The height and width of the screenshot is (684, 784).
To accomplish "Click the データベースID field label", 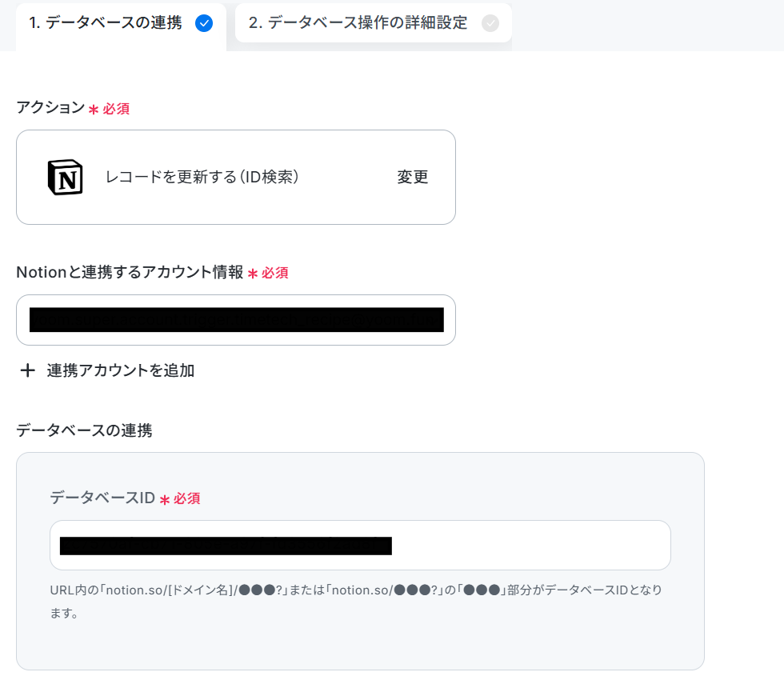I will (102, 498).
